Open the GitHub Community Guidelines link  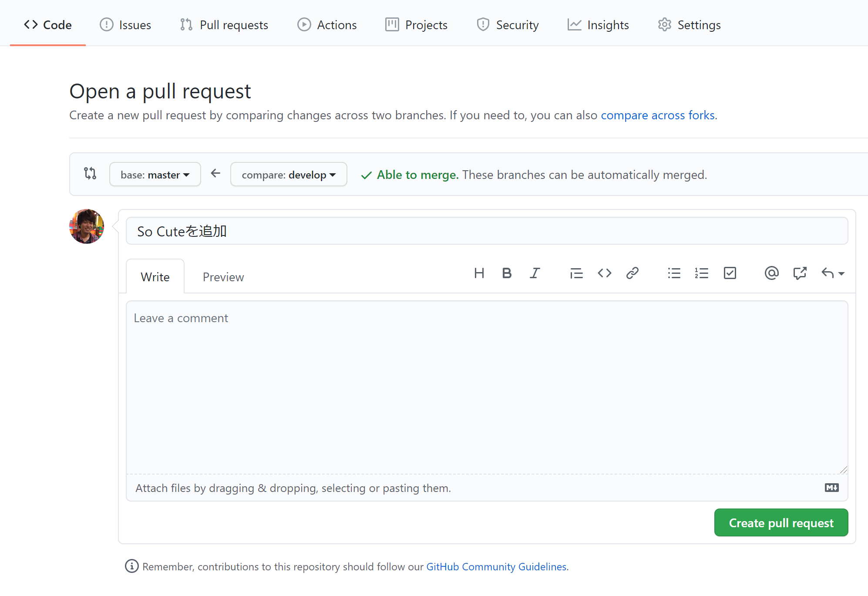(x=496, y=566)
